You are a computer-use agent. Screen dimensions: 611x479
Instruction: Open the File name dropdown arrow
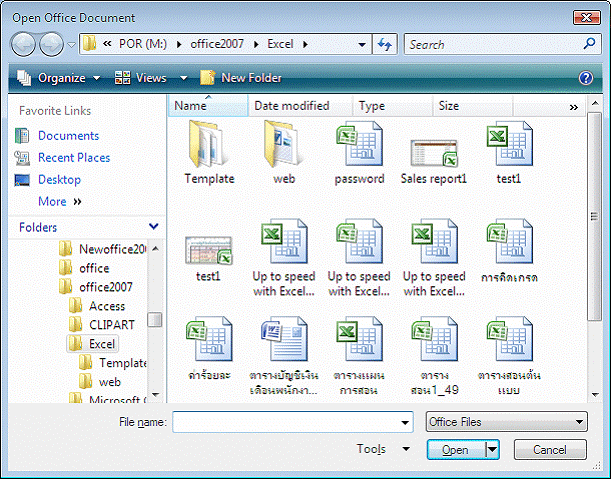(x=405, y=422)
